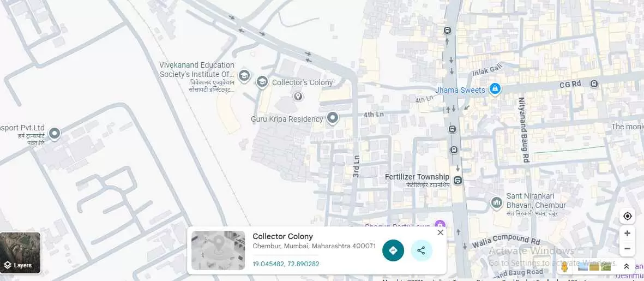Click the Collector Colony title in the card
644x281 pixels.
282,236
